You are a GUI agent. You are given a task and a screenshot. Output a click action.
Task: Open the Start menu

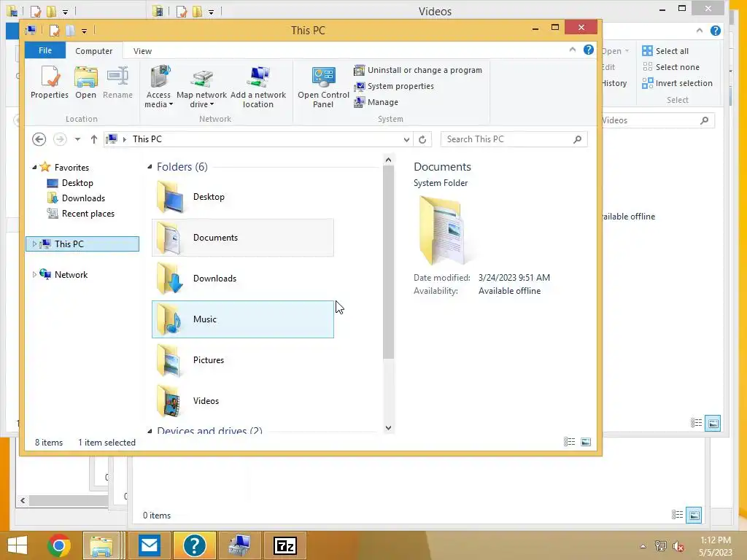[18, 545]
